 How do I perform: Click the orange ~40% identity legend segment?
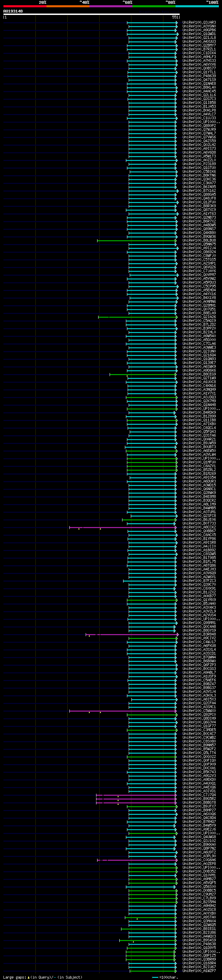coord(68,6)
